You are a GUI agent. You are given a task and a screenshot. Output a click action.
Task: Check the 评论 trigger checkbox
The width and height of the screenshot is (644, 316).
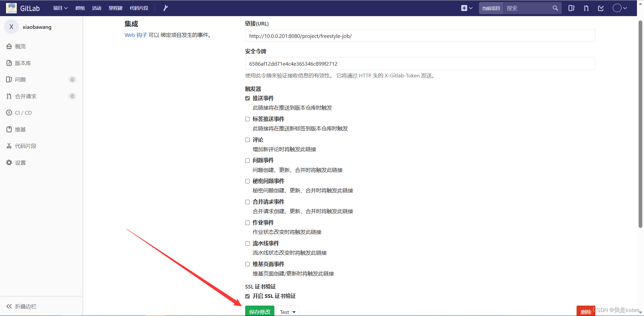pyautogui.click(x=248, y=140)
